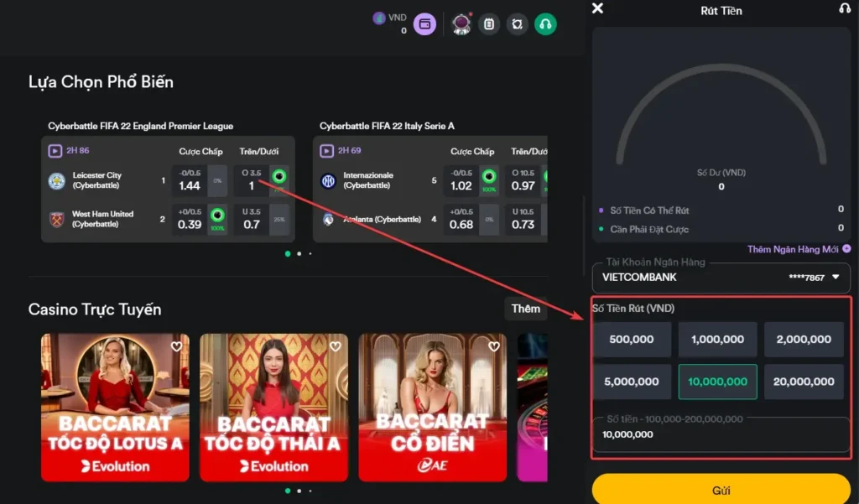Screen dimensions: 859x504
Task: Select the 2,000,000 withdrawal amount
Action: click(804, 339)
